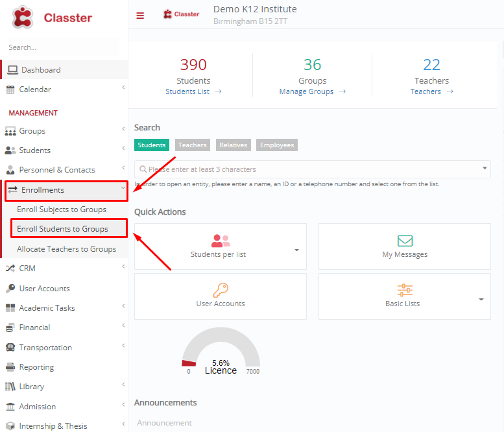504x432 pixels.
Task: Collapse the Enrollments menu chevron
Action: coord(123,187)
